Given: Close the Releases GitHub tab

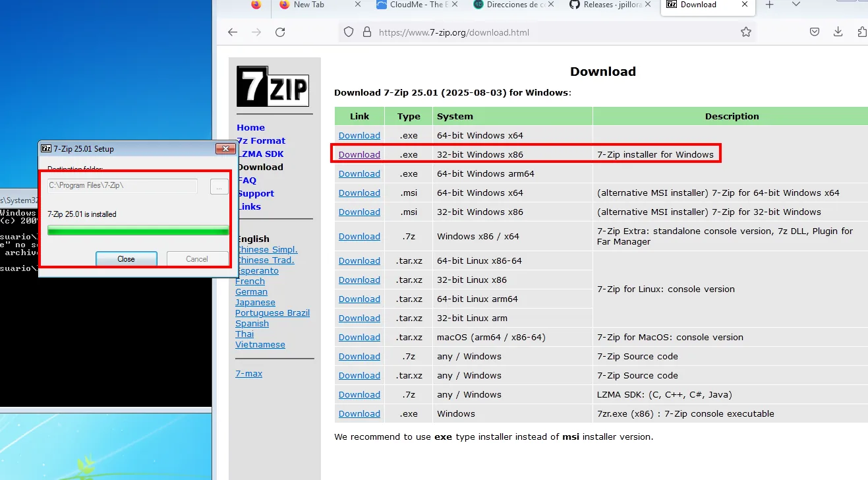Looking at the screenshot, I should (x=648, y=5).
